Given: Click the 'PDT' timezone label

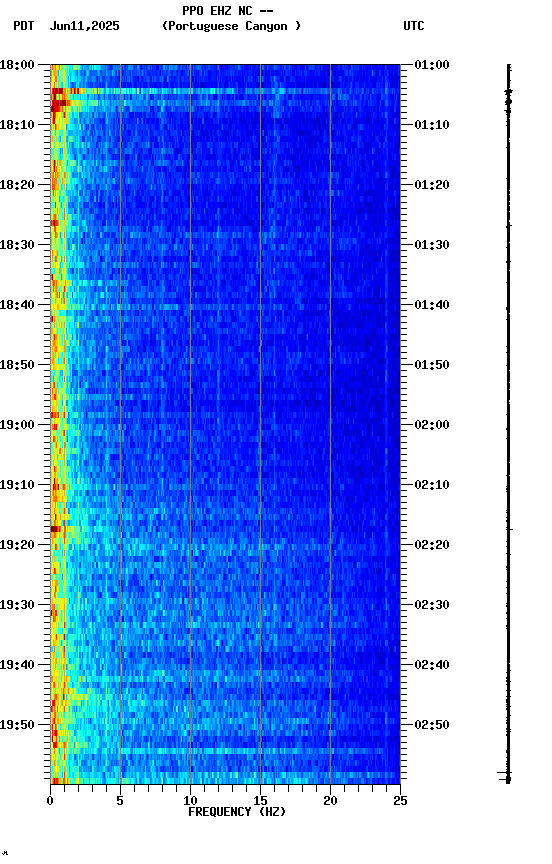Looking at the screenshot, I should coord(24,26).
